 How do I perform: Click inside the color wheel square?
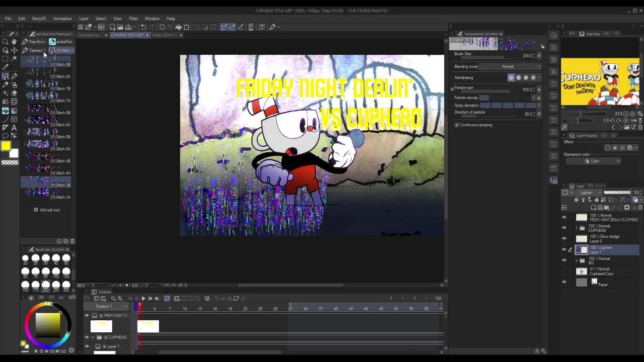tap(47, 325)
